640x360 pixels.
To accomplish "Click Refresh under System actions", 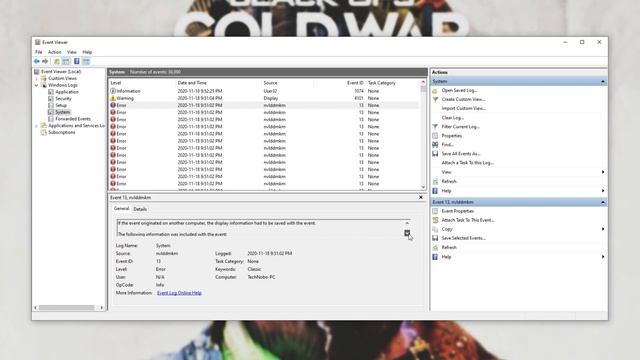I will pyautogui.click(x=449, y=181).
